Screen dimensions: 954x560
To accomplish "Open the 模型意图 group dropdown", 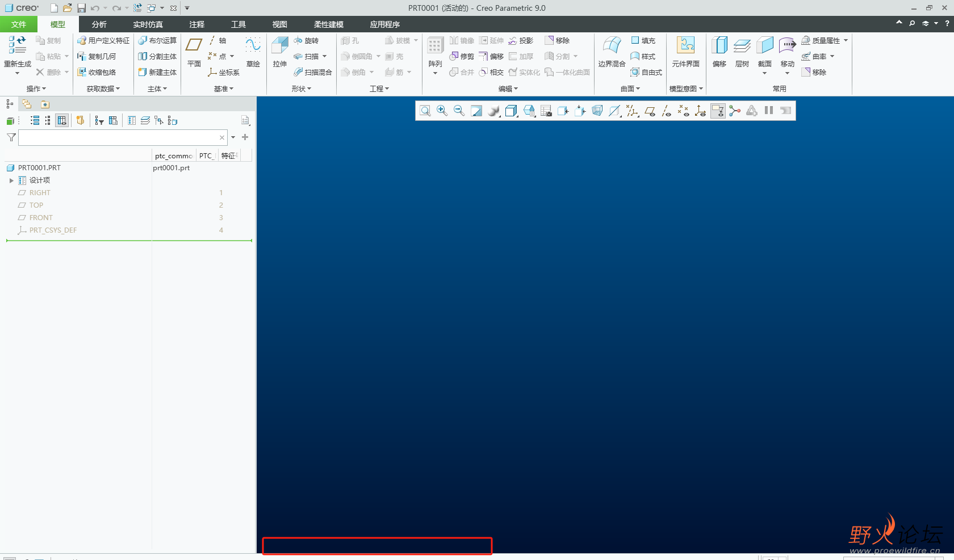I will pos(686,89).
